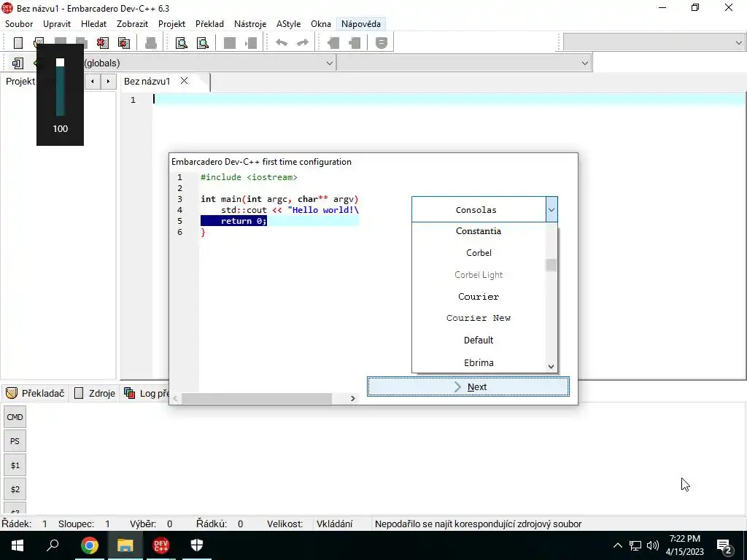Open the Consolas font dropdown arrow
The image size is (747, 560).
pyautogui.click(x=551, y=209)
